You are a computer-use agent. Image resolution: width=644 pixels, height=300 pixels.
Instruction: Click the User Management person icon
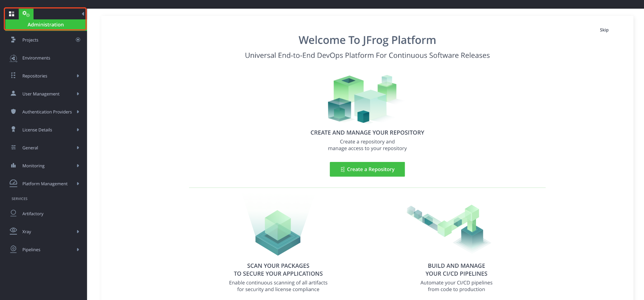tap(13, 93)
